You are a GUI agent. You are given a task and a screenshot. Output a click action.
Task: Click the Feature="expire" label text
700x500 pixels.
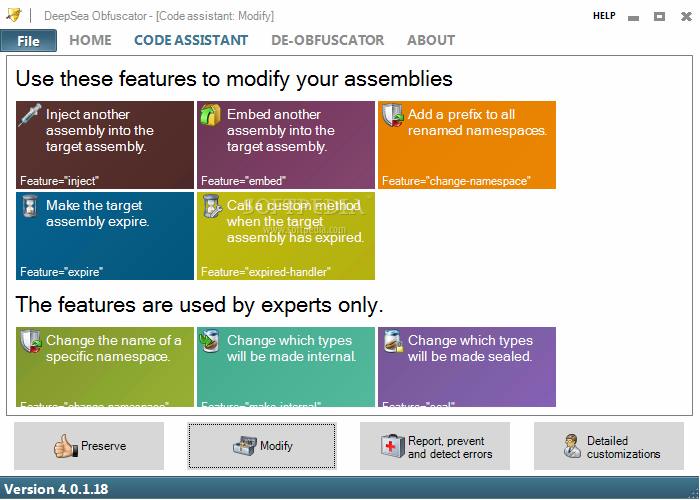pyautogui.click(x=62, y=272)
